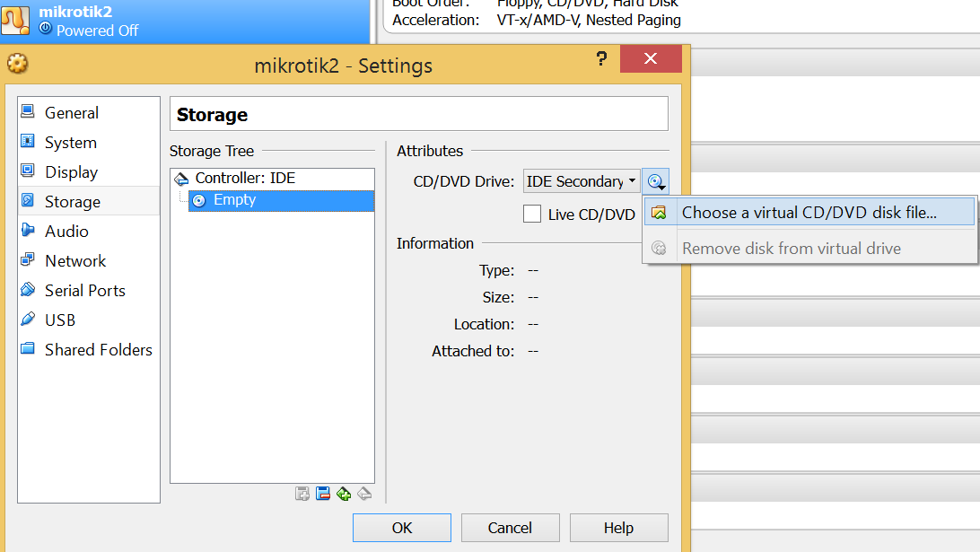Close the mikrotik2 Settings dialog
Image resolution: width=980 pixels, height=552 pixels.
click(x=651, y=58)
